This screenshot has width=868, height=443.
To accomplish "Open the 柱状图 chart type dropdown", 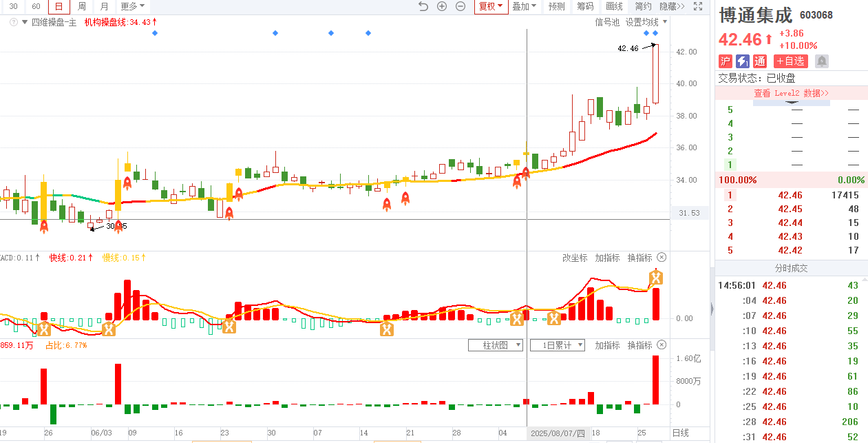I will (x=495, y=345).
